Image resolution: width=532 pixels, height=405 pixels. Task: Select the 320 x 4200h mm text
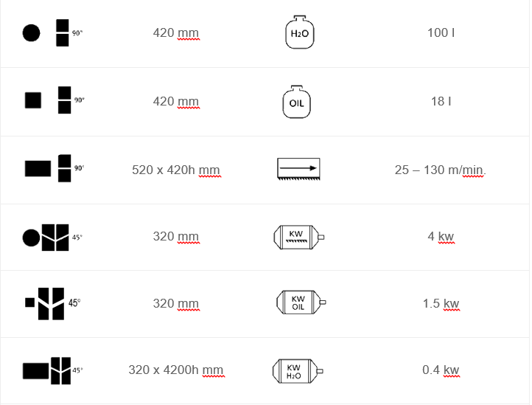175,370
